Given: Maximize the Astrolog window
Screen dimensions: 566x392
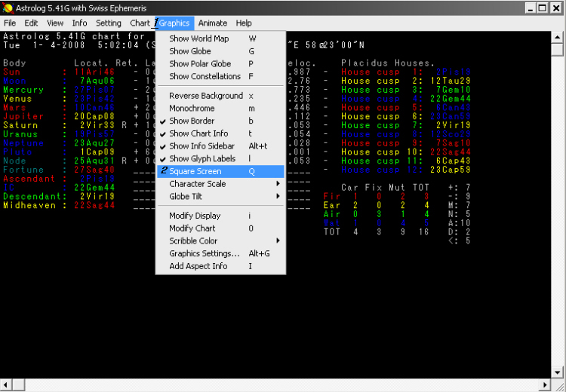Looking at the screenshot, I should 542,8.
